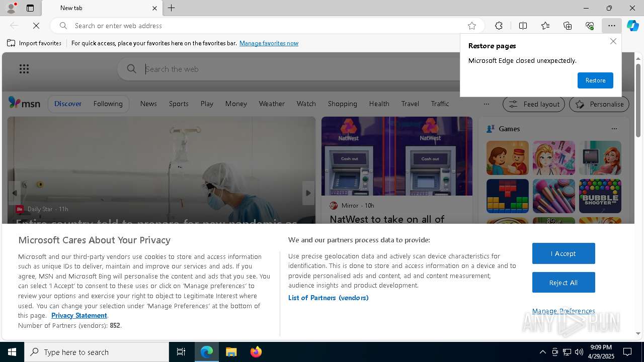The image size is (644, 362).
Task: Show next headline slide
Action: tap(308, 193)
